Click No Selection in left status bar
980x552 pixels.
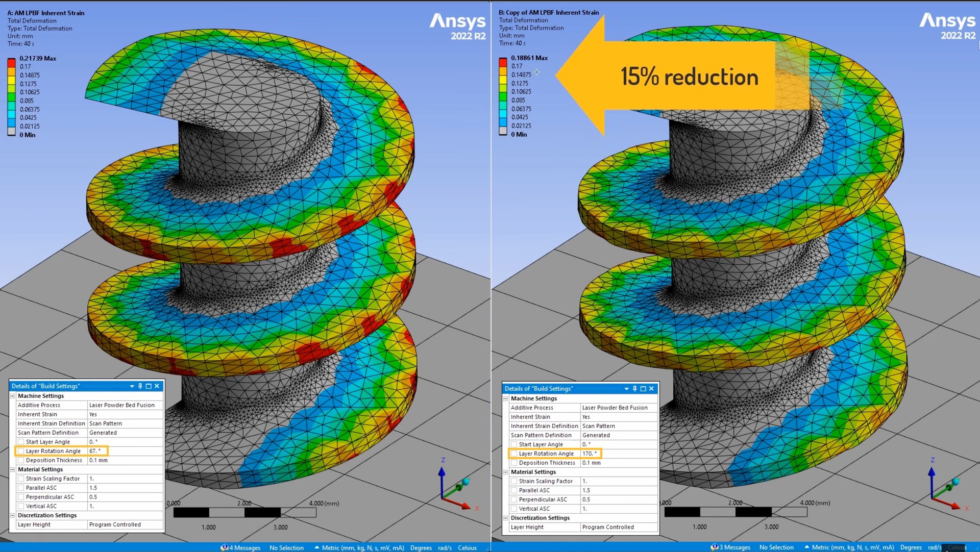[286, 547]
